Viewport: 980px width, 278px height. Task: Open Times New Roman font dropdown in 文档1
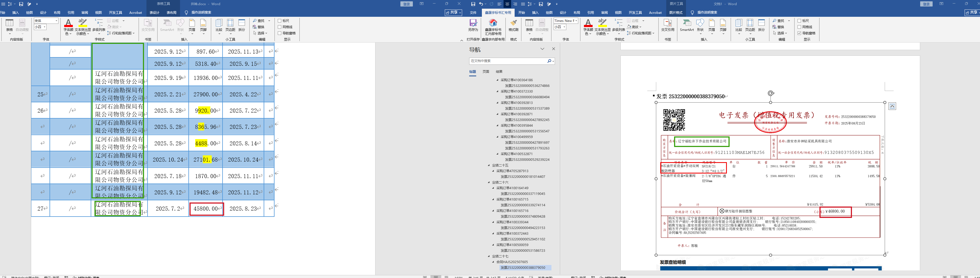tap(576, 21)
